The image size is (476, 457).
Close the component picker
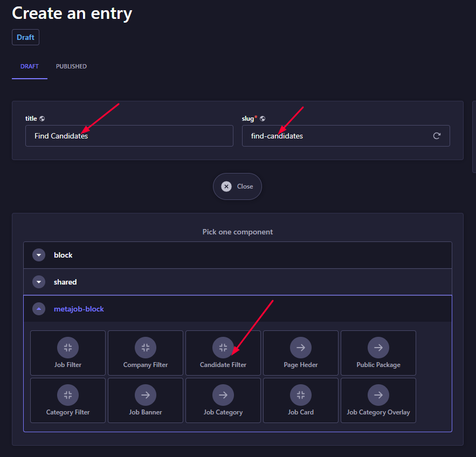click(237, 186)
